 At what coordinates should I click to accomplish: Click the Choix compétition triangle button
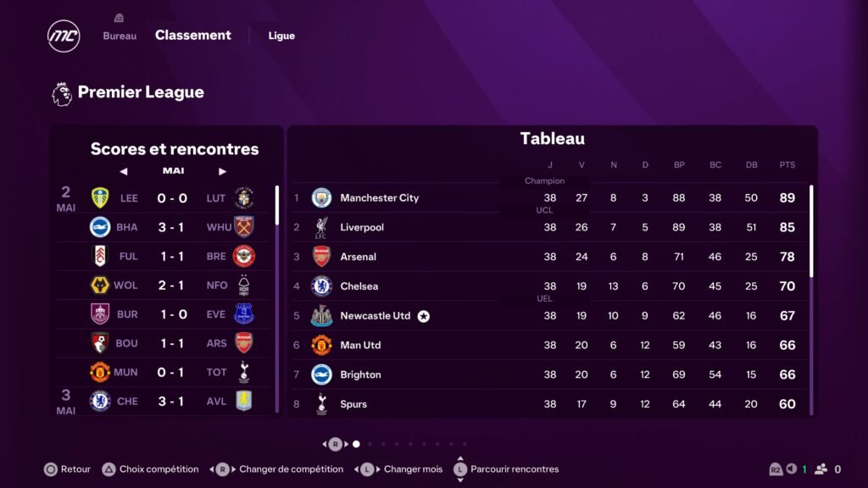coord(108,469)
